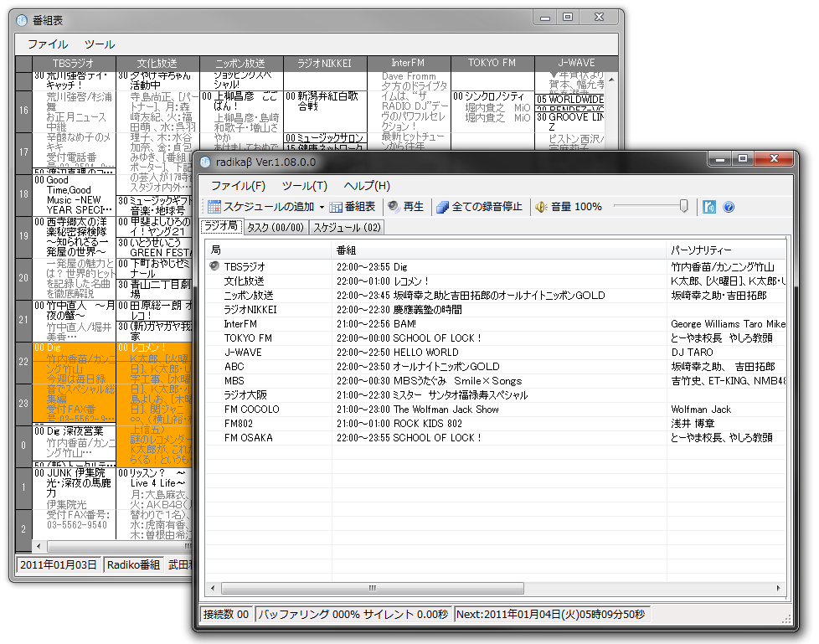
Task: Click left scroll arrow in 番組表 window
Action: pyautogui.click(x=39, y=546)
